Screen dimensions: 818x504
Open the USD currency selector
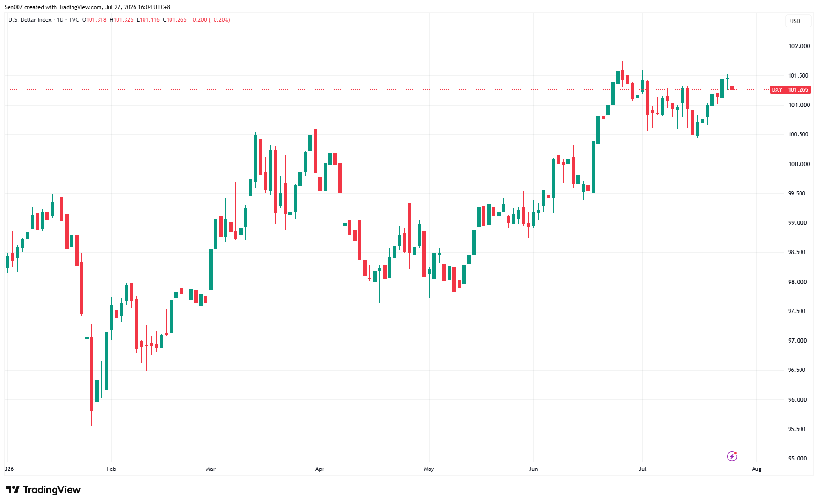pyautogui.click(x=798, y=21)
